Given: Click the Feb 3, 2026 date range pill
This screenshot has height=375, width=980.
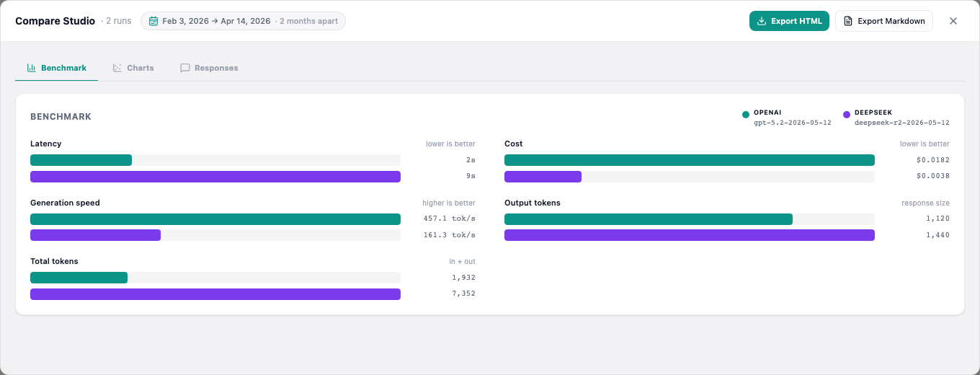Looking at the screenshot, I should click(x=243, y=21).
